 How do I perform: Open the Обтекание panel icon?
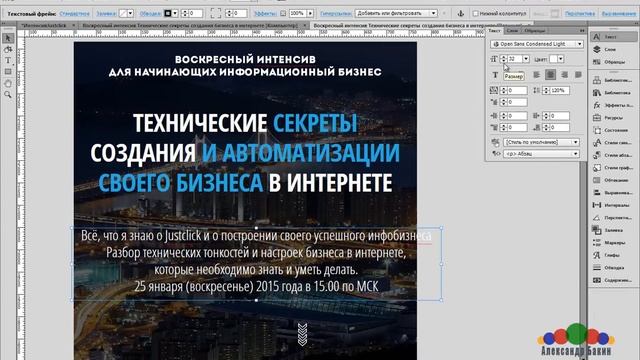coord(597,180)
